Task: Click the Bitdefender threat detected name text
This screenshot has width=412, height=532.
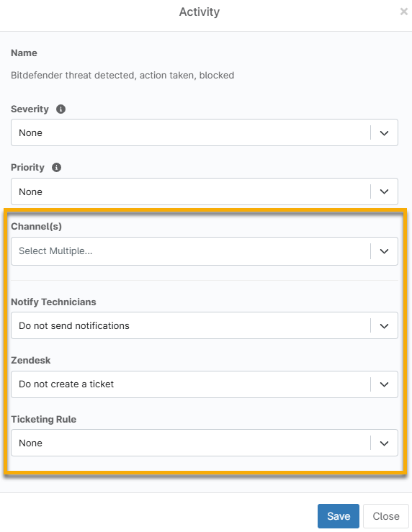Action: pyautogui.click(x=122, y=76)
